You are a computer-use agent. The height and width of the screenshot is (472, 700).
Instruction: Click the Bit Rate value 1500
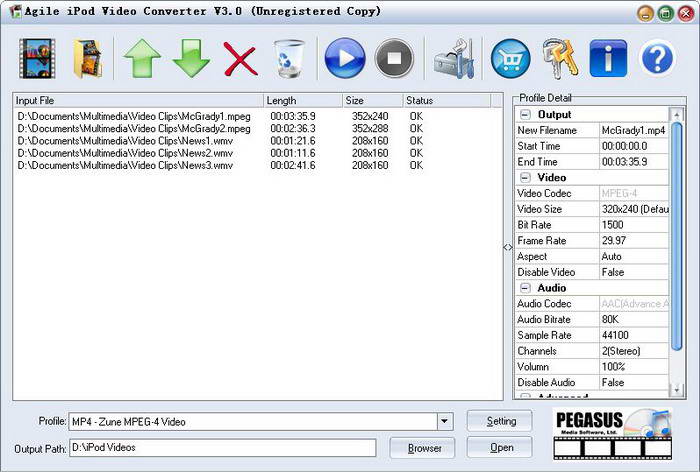(633, 225)
